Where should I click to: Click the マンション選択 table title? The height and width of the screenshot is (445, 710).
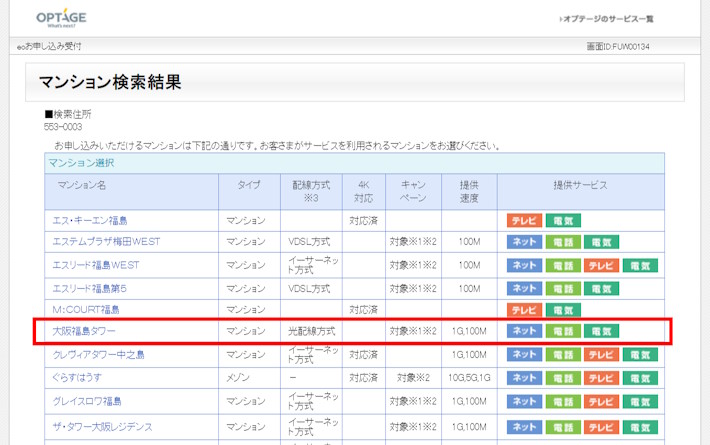[82, 163]
